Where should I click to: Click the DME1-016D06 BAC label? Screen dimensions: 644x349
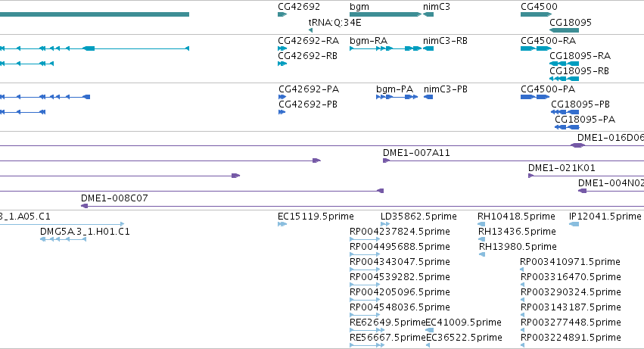610,138
